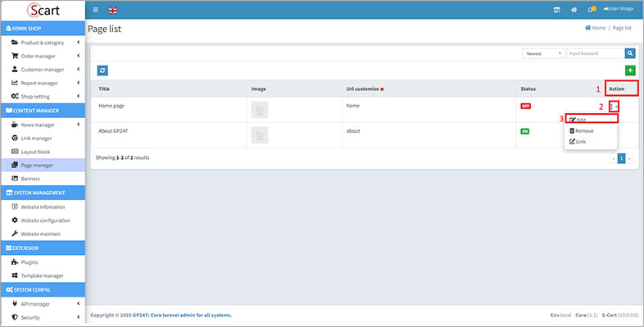Viewport: 644px width, 327px height.
Task: Click the SYSTEM CONFIG section header
Action: (43, 289)
